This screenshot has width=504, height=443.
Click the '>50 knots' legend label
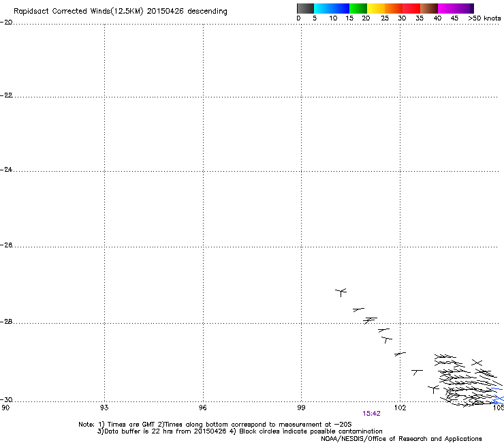pos(484,18)
